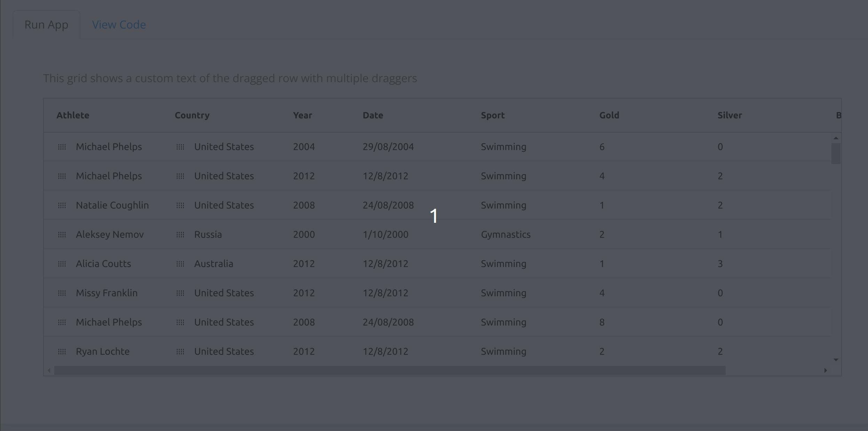Image resolution: width=868 pixels, height=431 pixels.
Task: Click drag handle beside Alicia Coutts
Action: (x=62, y=264)
